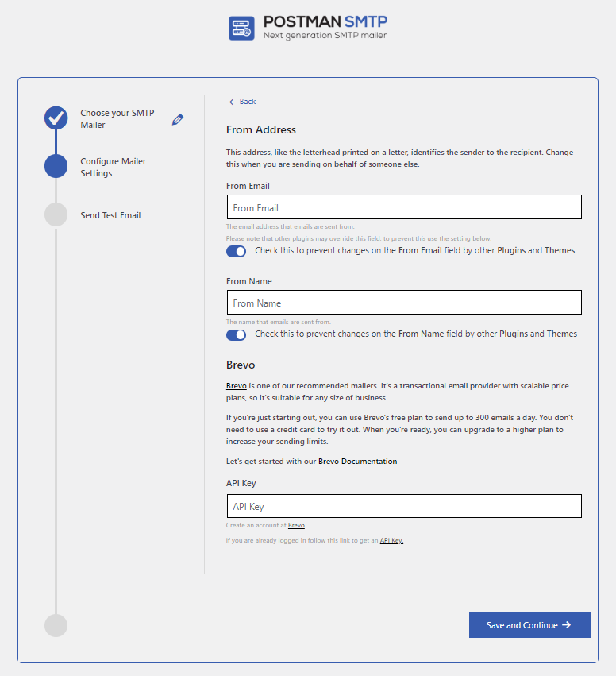The width and height of the screenshot is (616, 676).
Task: Focus the From Name input field
Action: [404, 302]
